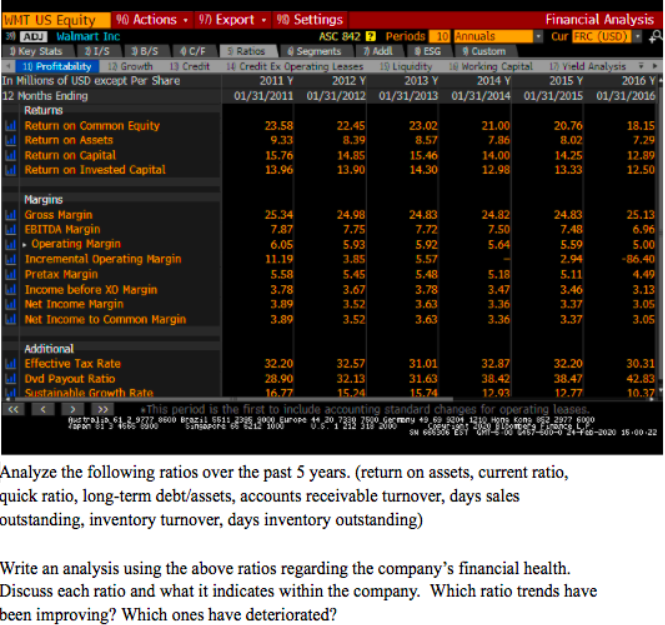Open chart icon for Return on Assets

10,140
